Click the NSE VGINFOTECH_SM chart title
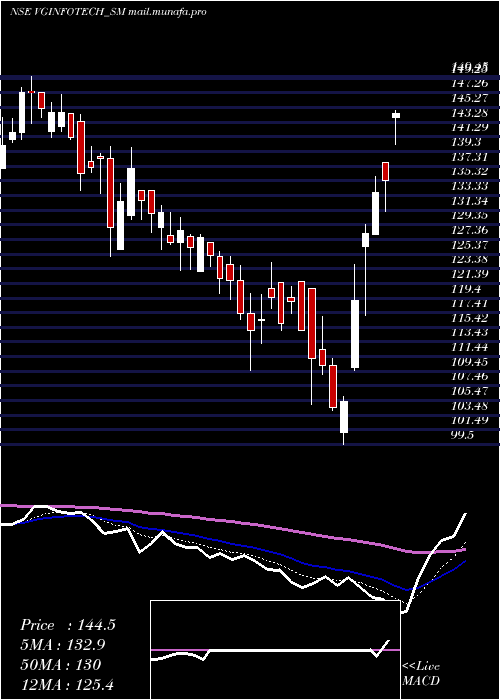500x700 pixels. click(108, 12)
